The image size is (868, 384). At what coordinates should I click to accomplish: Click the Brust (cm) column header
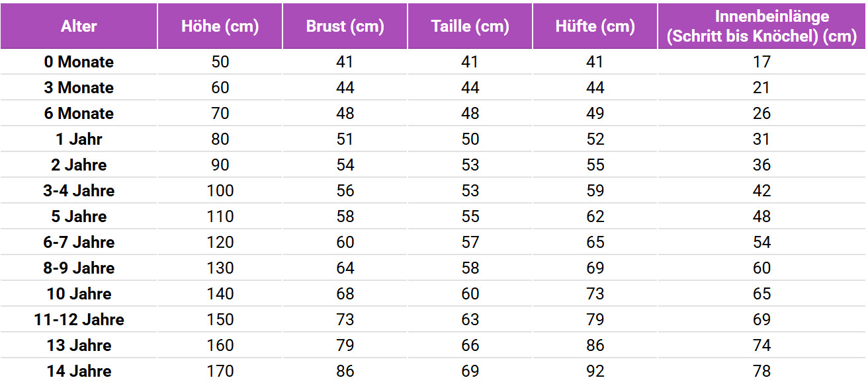(x=345, y=26)
